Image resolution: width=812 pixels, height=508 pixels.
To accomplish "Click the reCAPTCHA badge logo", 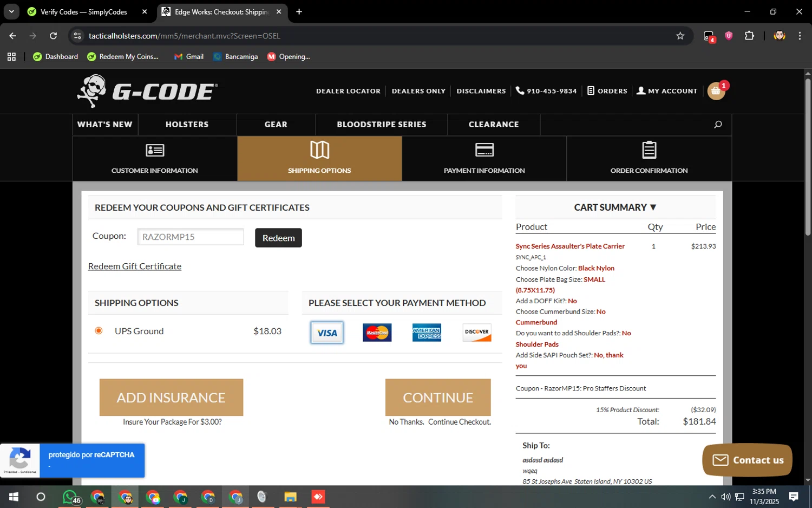I will click(20, 458).
